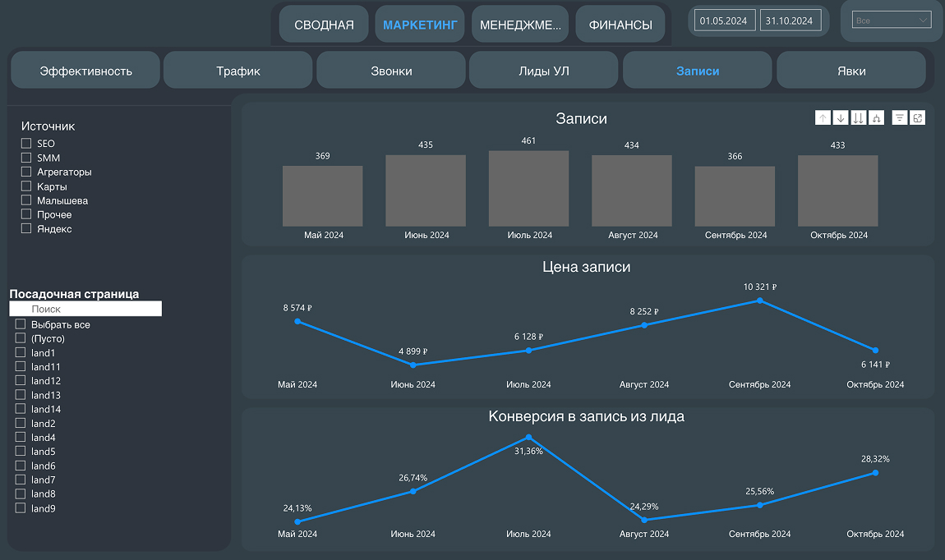Click the Посадочная страница search box
The height and width of the screenshot is (560, 945).
coord(85,310)
